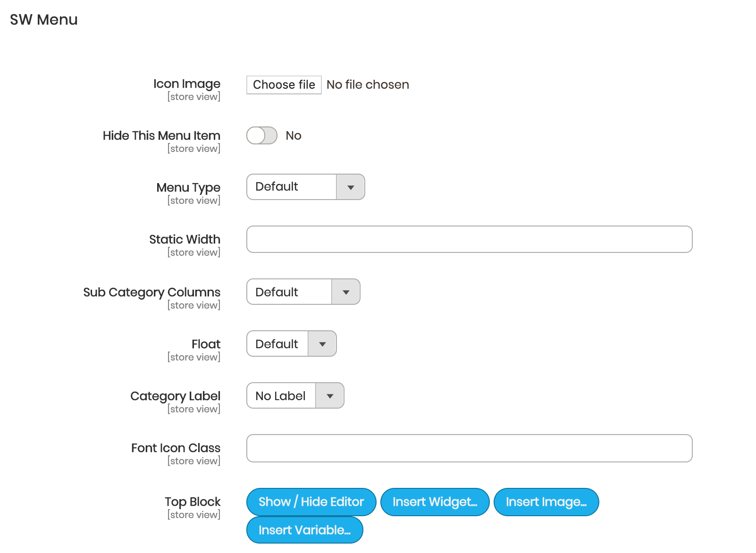Screen dimensions: 756x553
Task: Open the Float dropdown
Action: [292, 344]
